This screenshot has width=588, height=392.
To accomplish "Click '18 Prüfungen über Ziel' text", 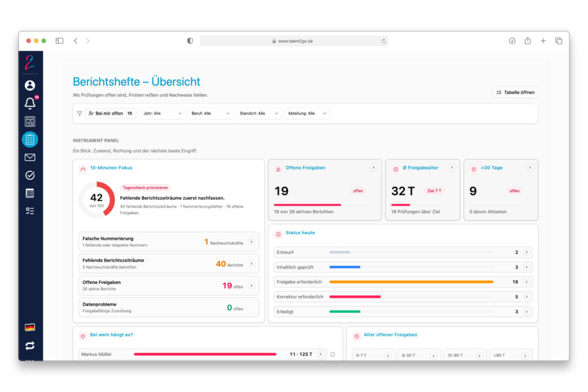I will (416, 212).
